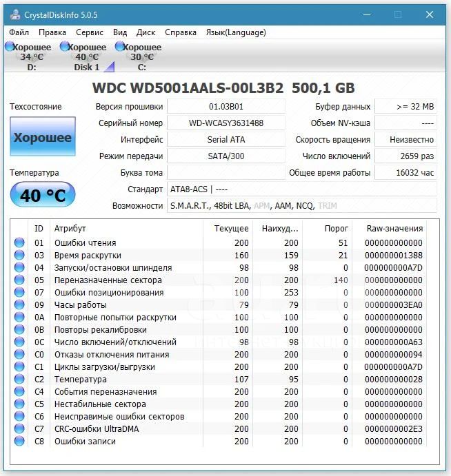This screenshot has height=476, width=451.
Task: Click status orb of Ошибки чтения row
Action: point(19,242)
